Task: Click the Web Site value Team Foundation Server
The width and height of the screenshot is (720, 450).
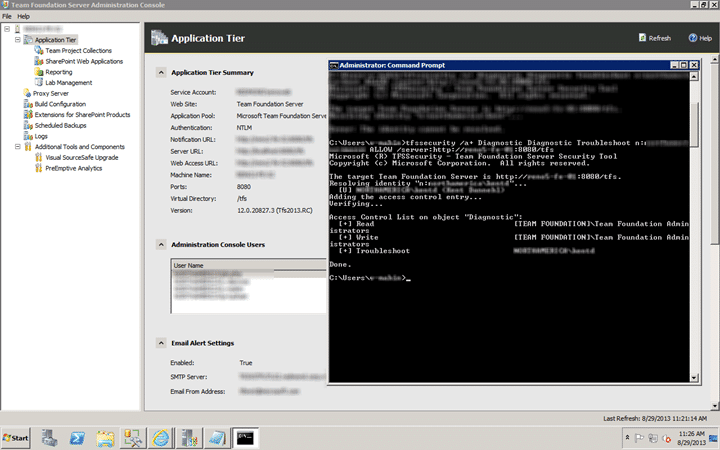Action: [270, 104]
